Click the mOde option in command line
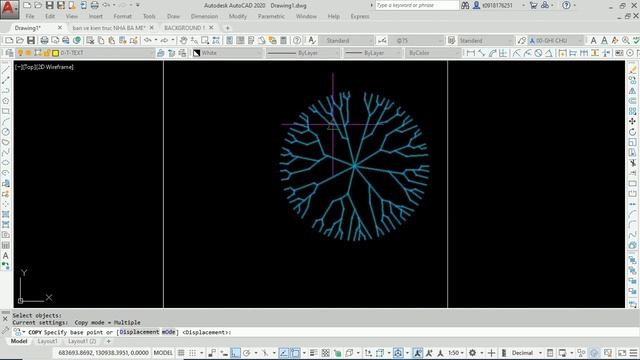 (169, 332)
